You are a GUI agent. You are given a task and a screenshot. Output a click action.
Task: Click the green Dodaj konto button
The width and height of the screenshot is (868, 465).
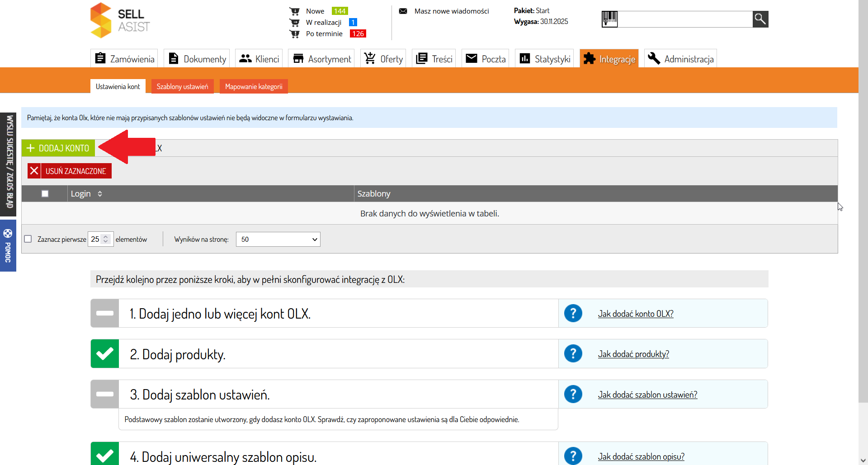[58, 148]
